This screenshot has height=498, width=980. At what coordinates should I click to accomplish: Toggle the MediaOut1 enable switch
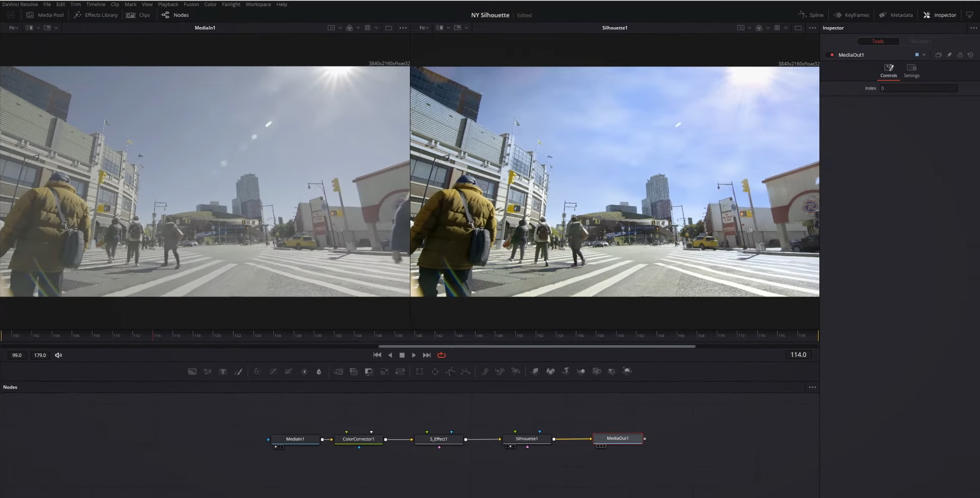point(832,55)
